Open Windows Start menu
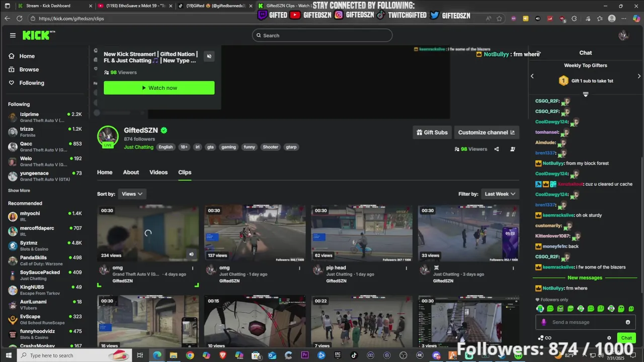Screen dimensions: 644x362 pyautogui.click(x=9, y=355)
